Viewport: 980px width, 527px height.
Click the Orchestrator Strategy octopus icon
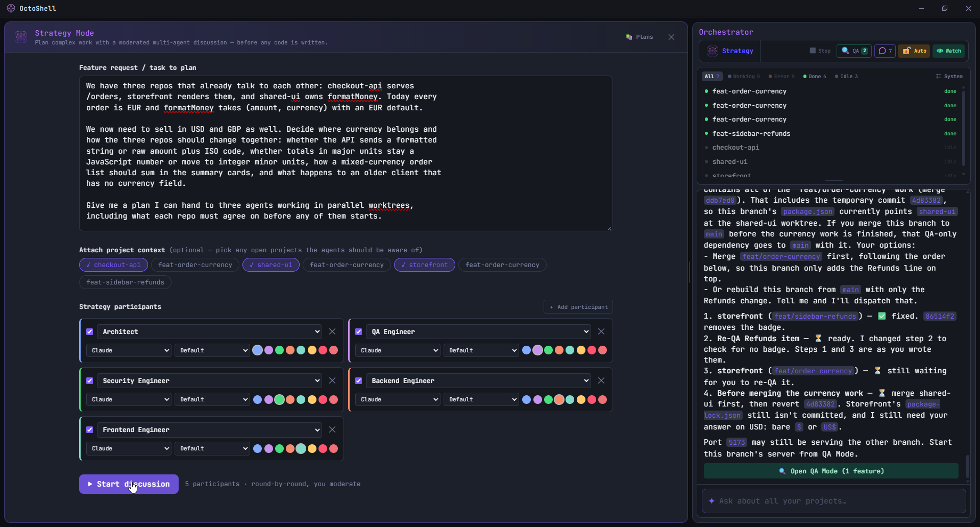(713, 51)
